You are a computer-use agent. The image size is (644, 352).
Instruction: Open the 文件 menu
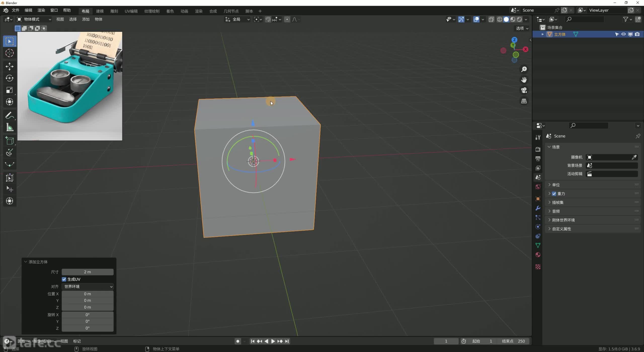pos(16,10)
